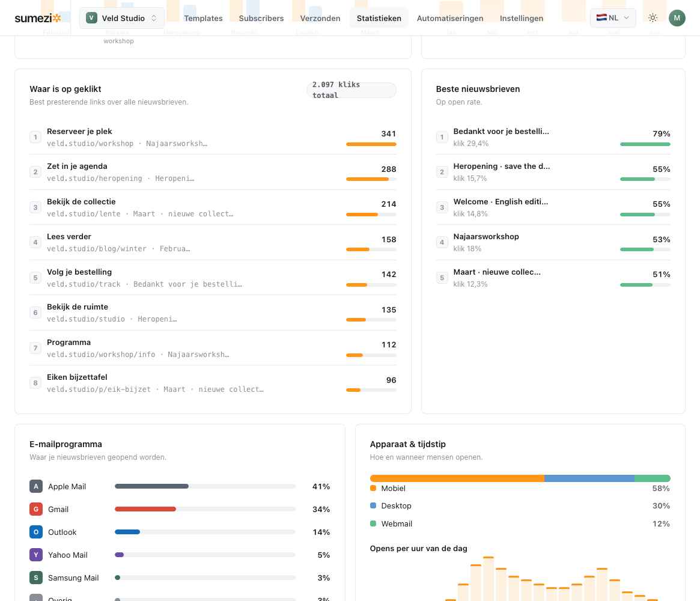
Task: Switch to the Verzonden tab
Action: click(320, 18)
